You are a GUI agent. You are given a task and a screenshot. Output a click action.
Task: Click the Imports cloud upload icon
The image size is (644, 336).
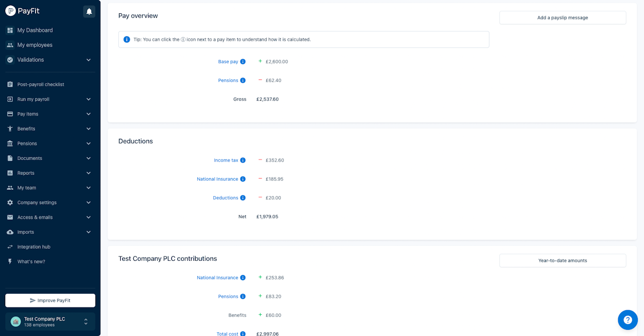[10, 232]
